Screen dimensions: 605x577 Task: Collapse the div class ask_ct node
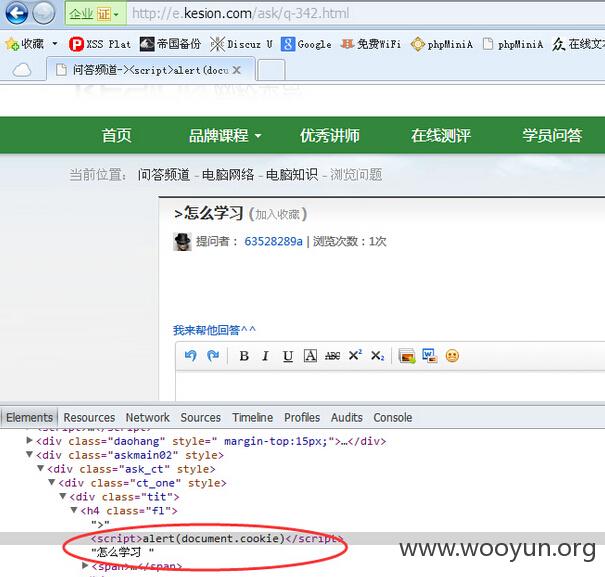pyautogui.click(x=41, y=468)
